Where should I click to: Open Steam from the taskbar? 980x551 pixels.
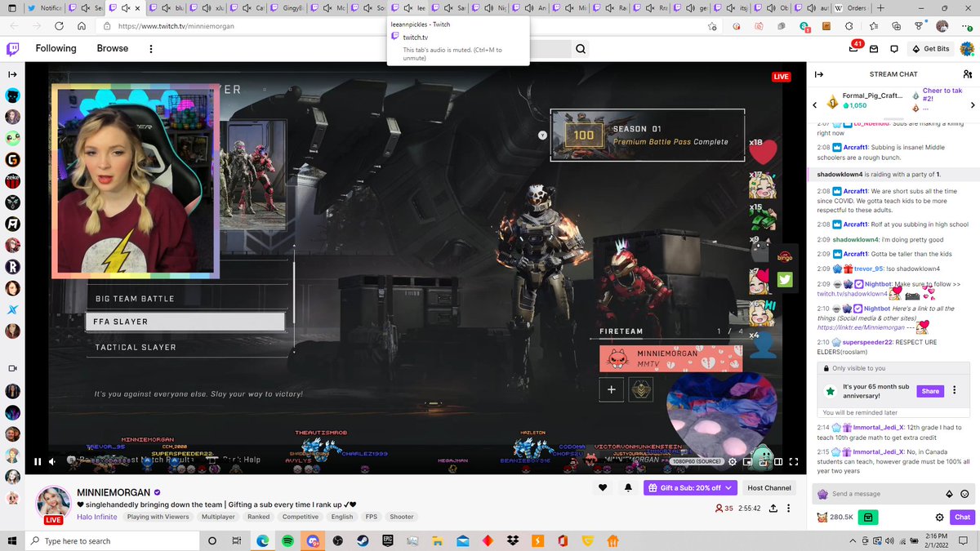pos(363,540)
